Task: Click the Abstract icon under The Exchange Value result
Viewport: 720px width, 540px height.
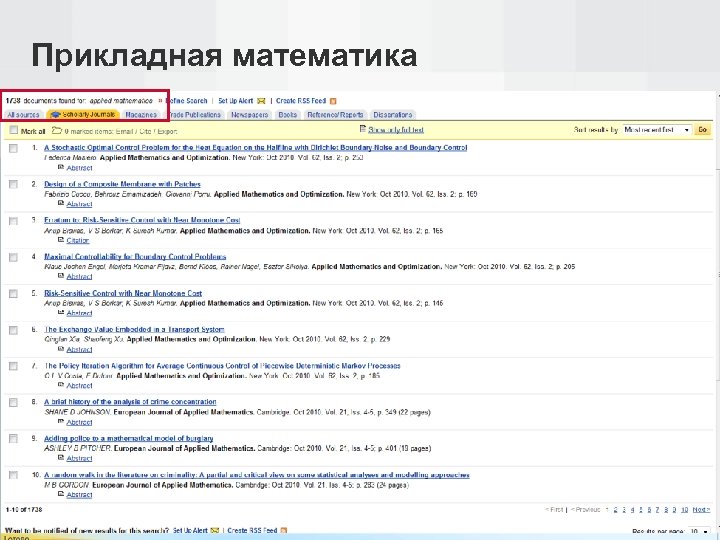Action: click(61, 349)
